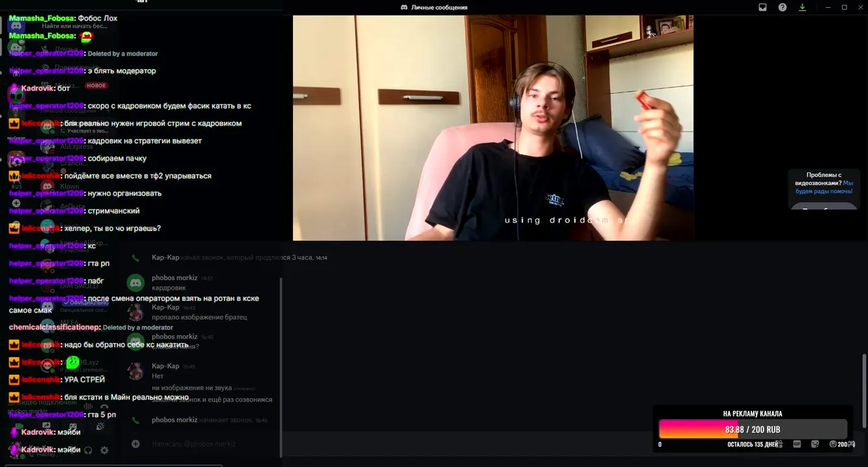Image resolution: width=868 pixels, height=467 pixels.
Task: Click the search field Найти или начать беседу
Action: pyautogui.click(x=79, y=26)
